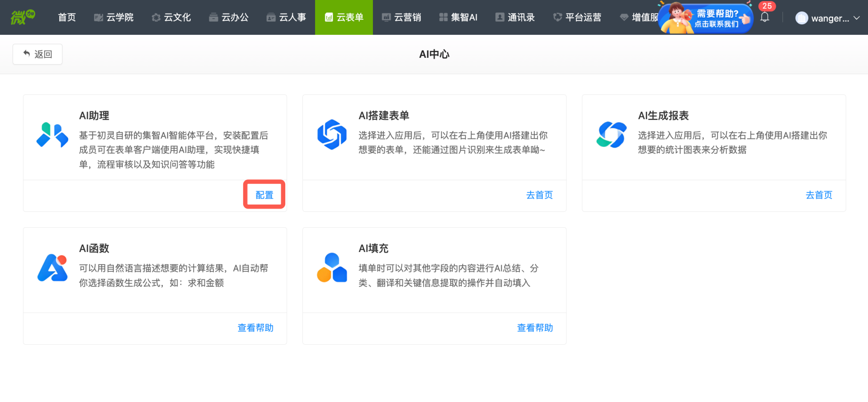Click 配置 link under AI助理
The width and height of the screenshot is (868, 402).
pos(264,195)
